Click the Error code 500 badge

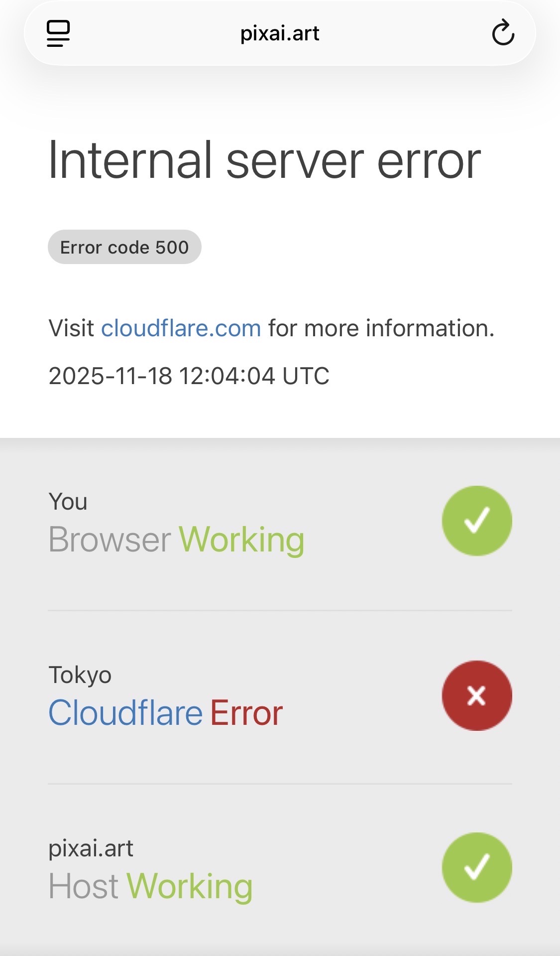click(x=124, y=247)
